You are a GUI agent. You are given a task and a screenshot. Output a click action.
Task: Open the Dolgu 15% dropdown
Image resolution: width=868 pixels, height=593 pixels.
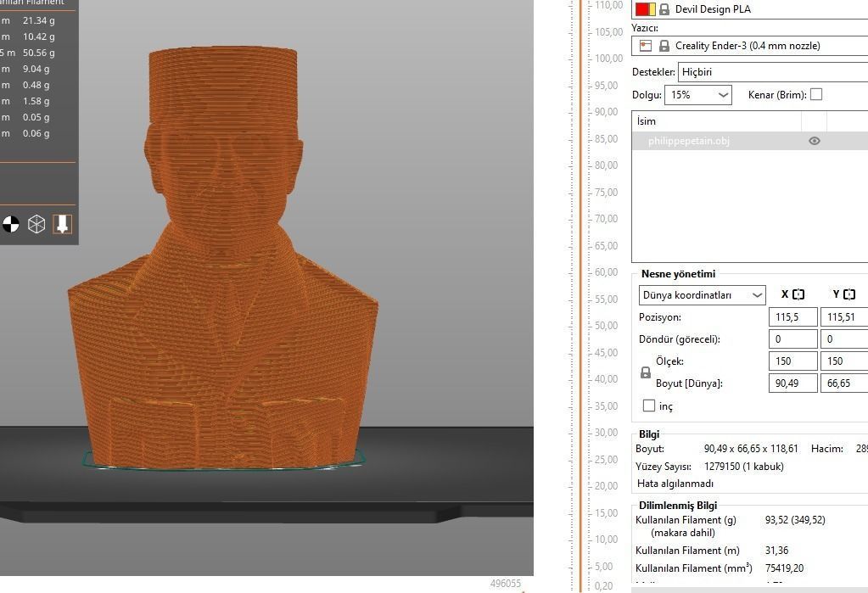[698, 95]
